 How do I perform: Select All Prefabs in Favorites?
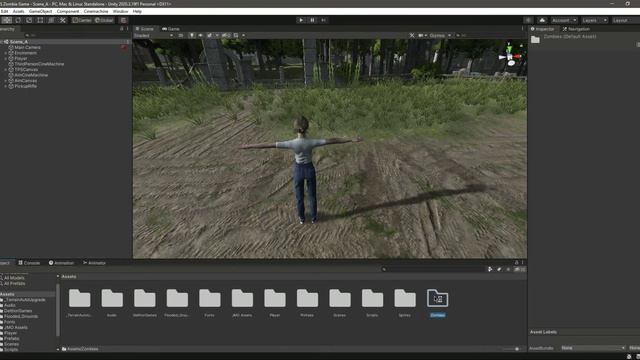tap(14, 283)
